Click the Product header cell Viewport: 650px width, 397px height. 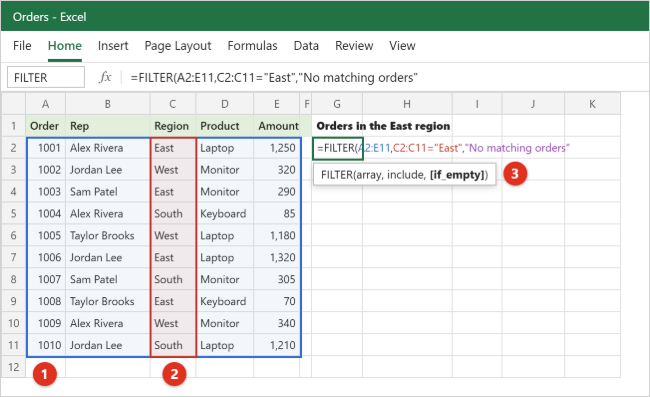point(224,126)
